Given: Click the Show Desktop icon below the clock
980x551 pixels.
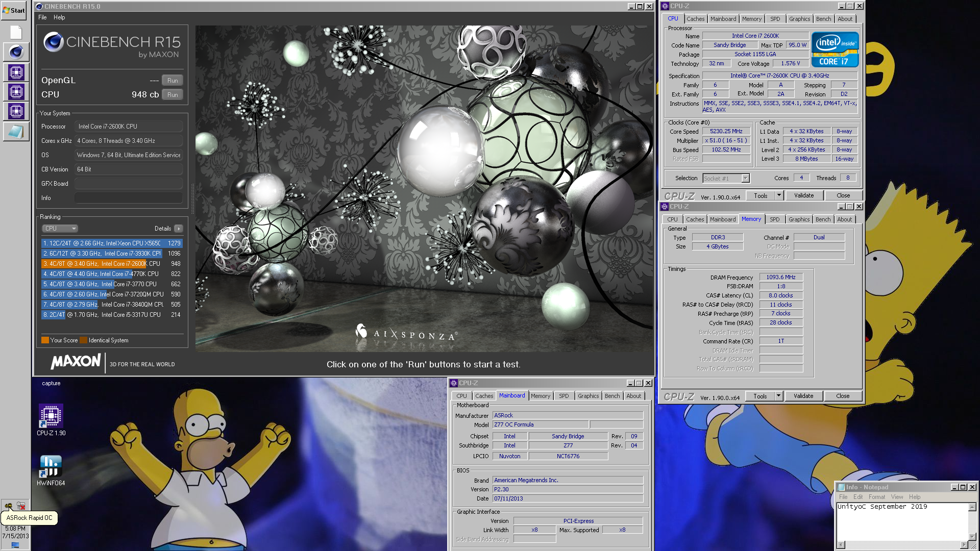Looking at the screenshot, I should click(x=15, y=545).
